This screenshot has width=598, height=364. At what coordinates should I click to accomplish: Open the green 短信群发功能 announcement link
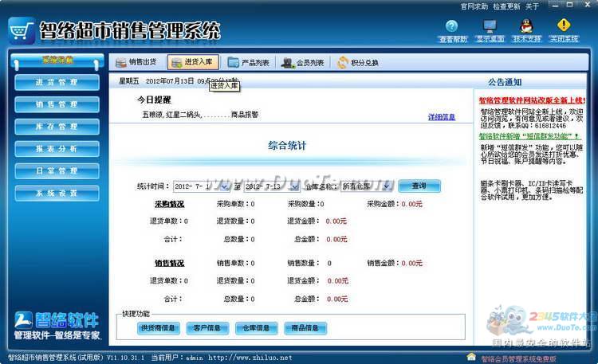tap(530, 136)
